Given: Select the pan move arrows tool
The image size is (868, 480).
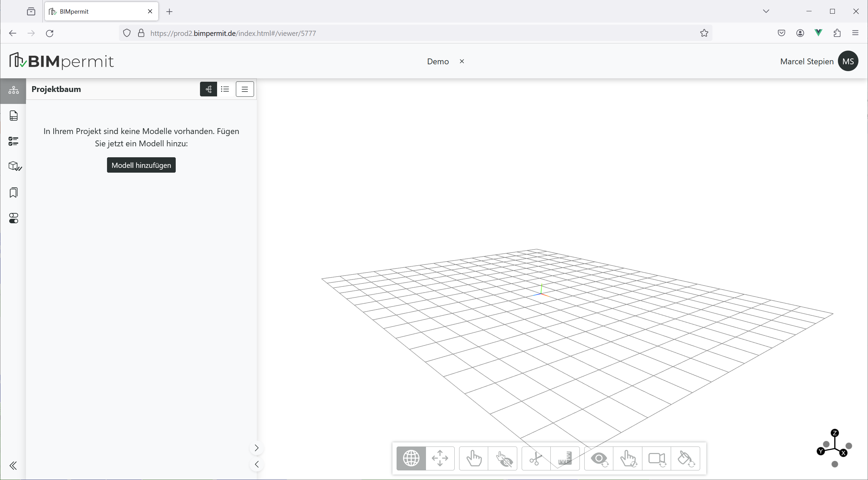Looking at the screenshot, I should click(x=440, y=458).
